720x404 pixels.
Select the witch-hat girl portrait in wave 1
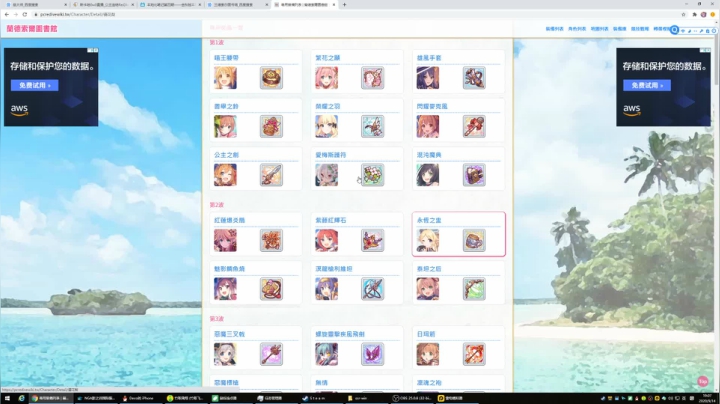[x=428, y=78]
